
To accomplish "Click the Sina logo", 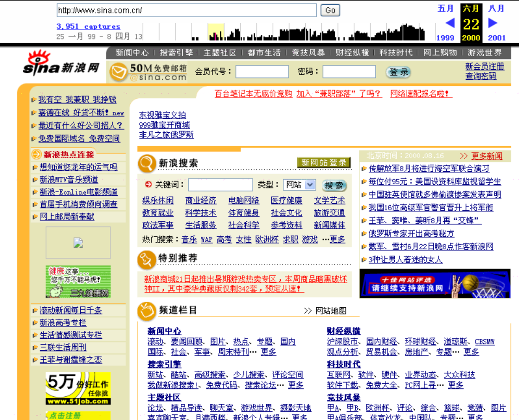I will pos(61,63).
